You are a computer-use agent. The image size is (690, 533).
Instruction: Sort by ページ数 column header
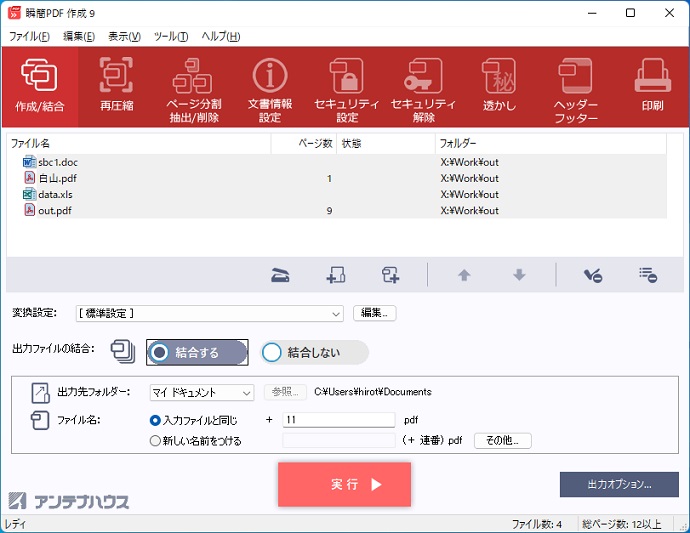coord(304,143)
